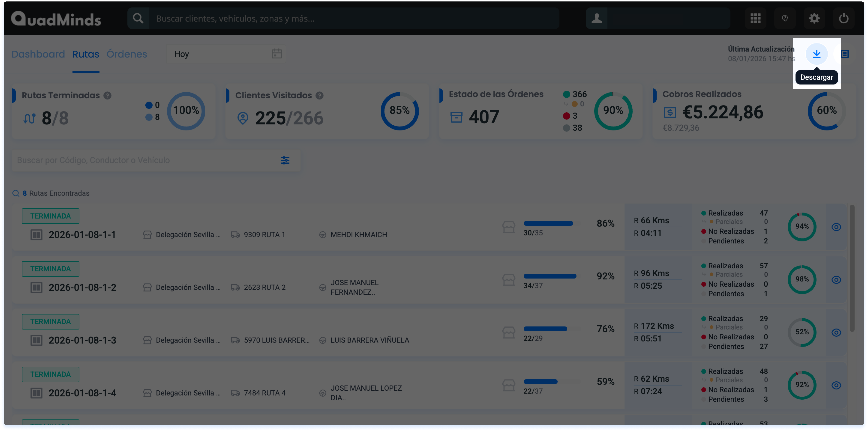
Task: Click the Descargar download icon
Action: click(816, 54)
